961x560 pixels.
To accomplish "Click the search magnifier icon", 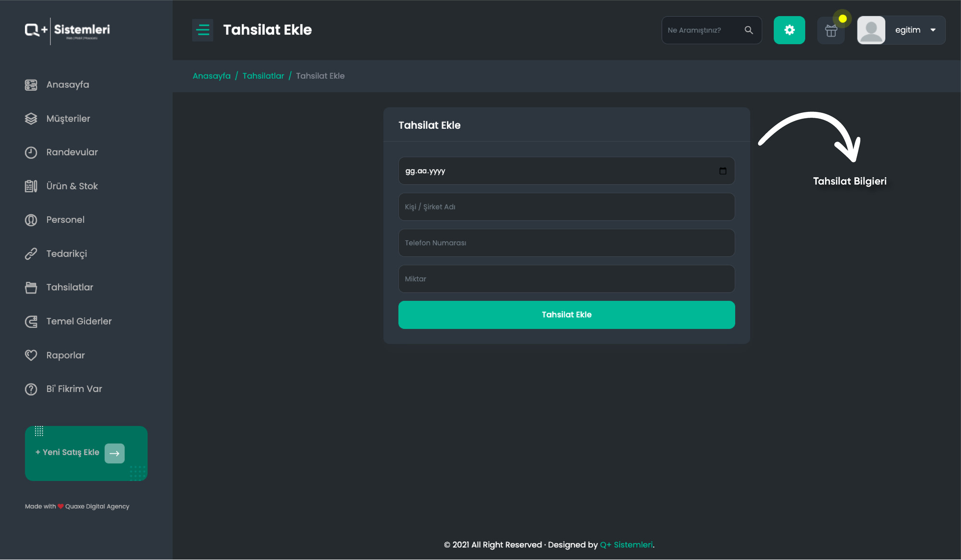I will click(749, 30).
